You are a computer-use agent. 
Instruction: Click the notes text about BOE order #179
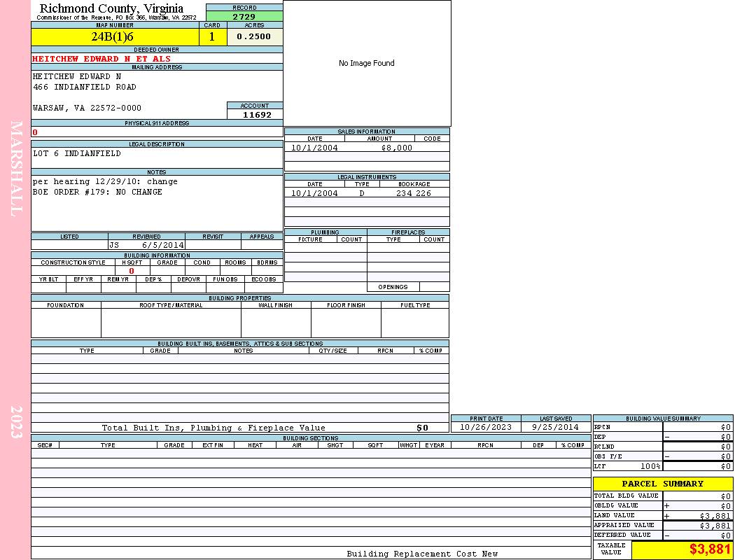(97, 192)
